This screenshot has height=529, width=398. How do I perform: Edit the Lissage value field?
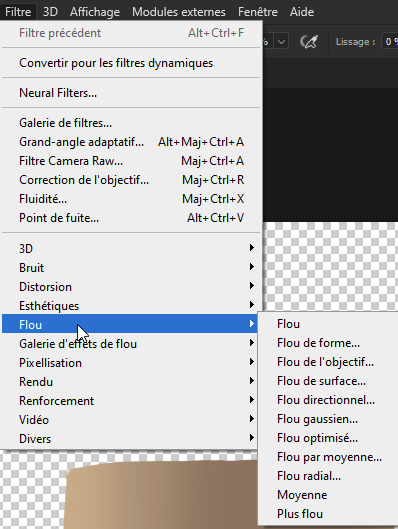coord(390,42)
